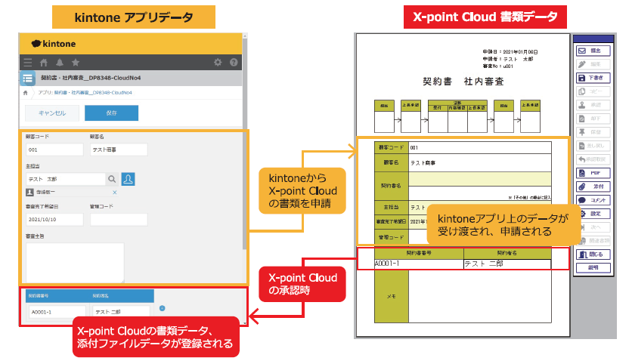632x364 pixels.
Task: Click the 顧客名 field containing テスト商事
Action: pos(119,150)
